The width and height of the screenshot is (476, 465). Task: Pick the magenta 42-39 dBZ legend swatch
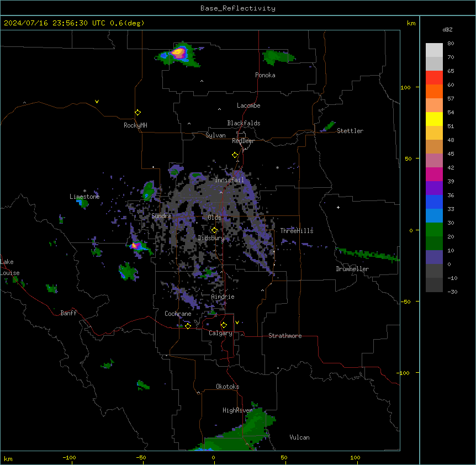(434, 174)
